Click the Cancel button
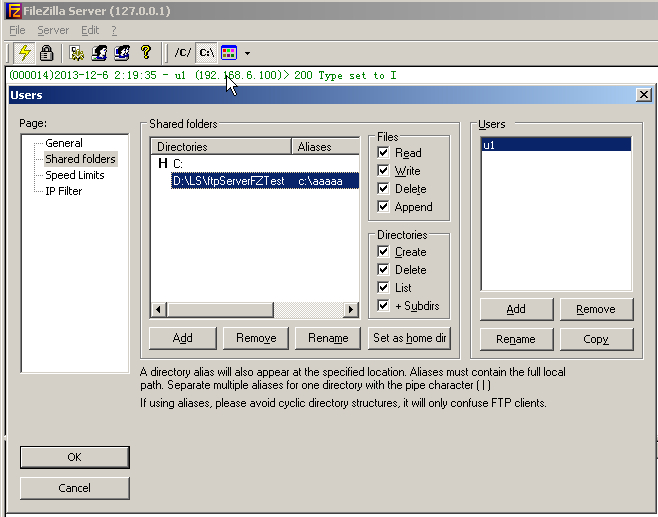 [x=75, y=488]
